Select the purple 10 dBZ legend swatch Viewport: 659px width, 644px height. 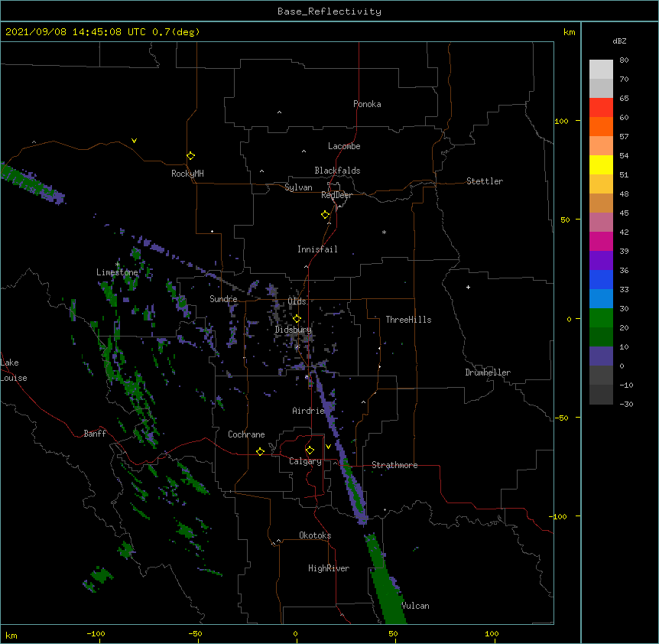(x=601, y=356)
